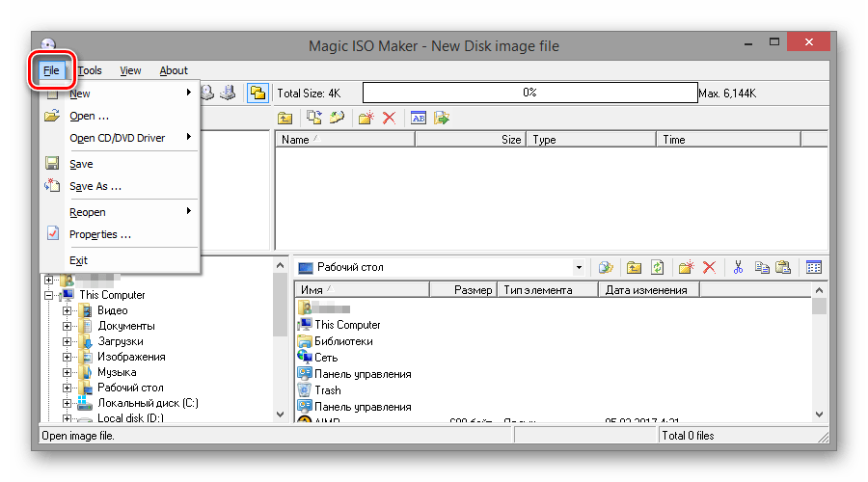Click the up-folder icon above the Name column
Screen dimensions: 868x482
click(x=285, y=118)
